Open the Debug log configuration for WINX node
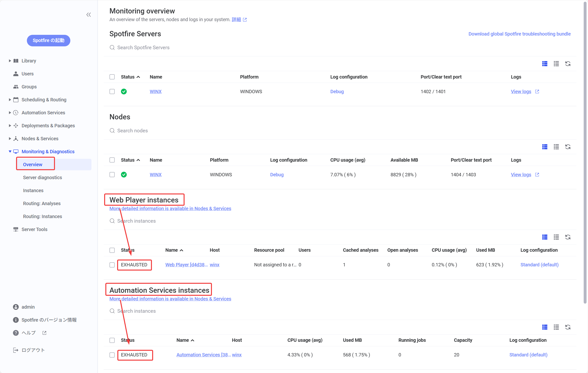This screenshot has width=588, height=373. coord(277,175)
